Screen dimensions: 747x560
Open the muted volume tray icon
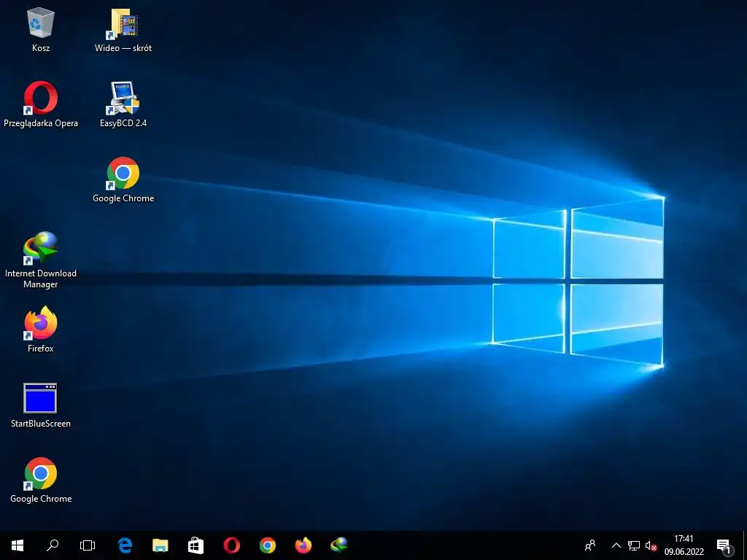pyautogui.click(x=651, y=545)
